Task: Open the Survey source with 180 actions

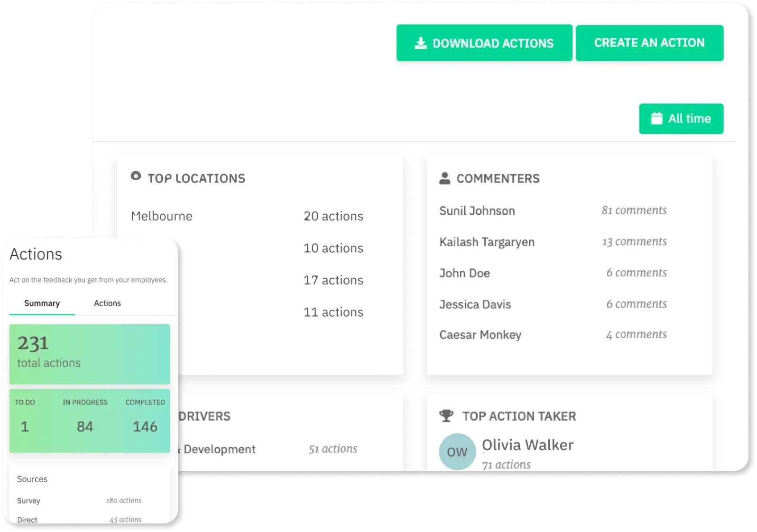Action: 29,501
